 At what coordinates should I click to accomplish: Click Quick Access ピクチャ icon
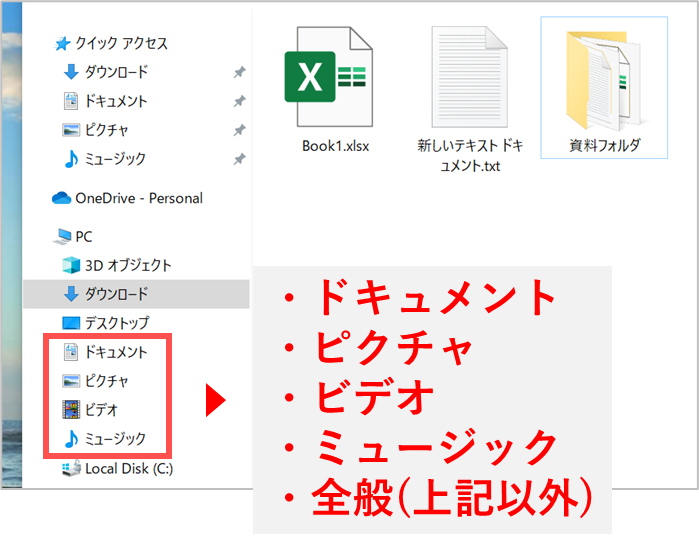(71, 130)
